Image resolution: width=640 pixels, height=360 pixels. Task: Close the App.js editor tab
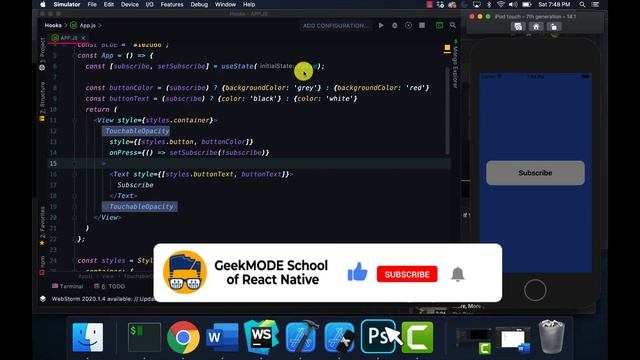point(83,38)
